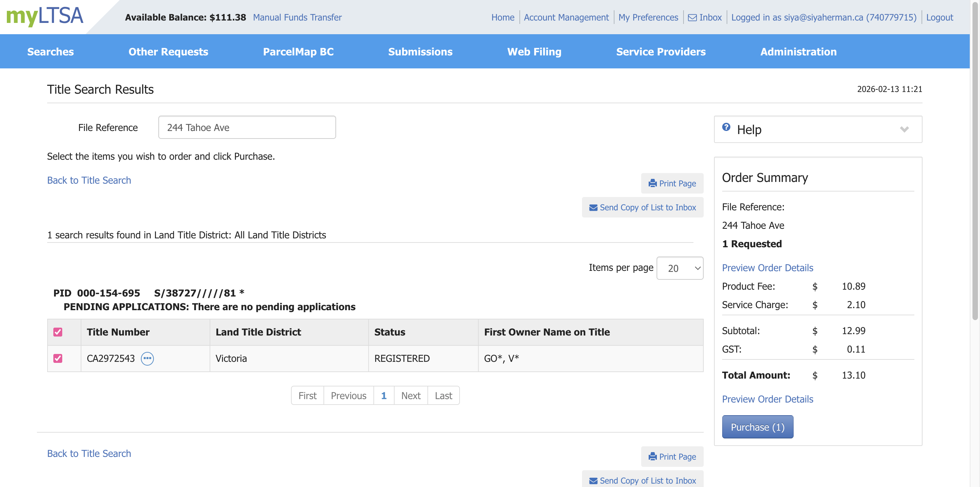Click the bottom Print Page printer icon
Viewport: 980px width, 487px height.
click(653, 457)
